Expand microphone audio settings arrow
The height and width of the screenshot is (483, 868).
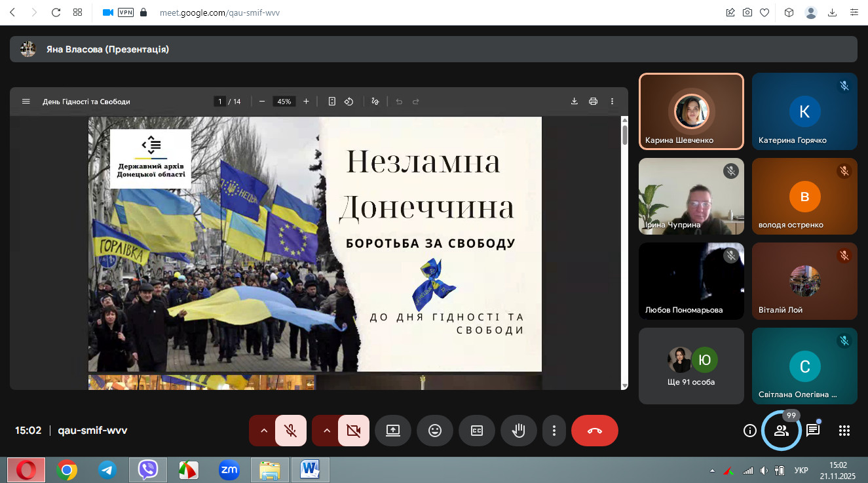coord(264,431)
